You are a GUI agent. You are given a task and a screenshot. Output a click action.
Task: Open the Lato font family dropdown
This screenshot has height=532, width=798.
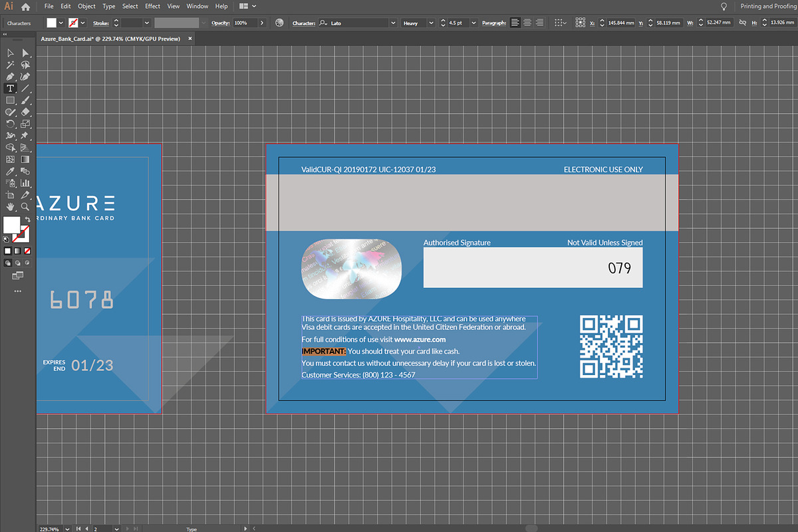click(392, 23)
